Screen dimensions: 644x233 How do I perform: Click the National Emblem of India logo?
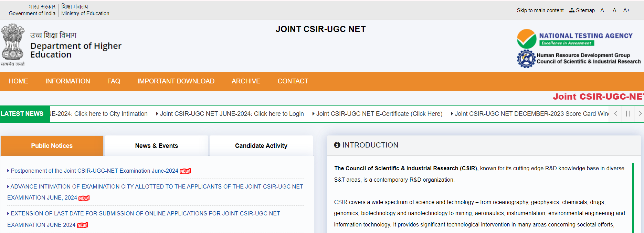click(13, 45)
